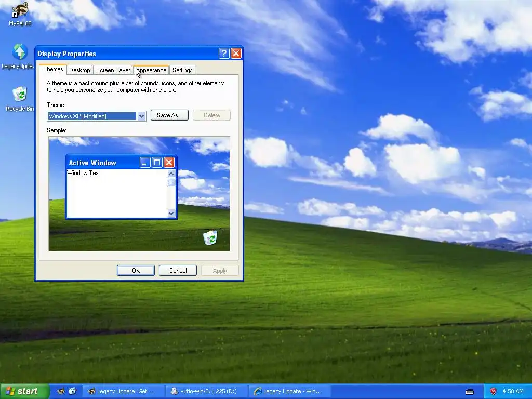Close the Display Properties dialog
Viewport: 532px width, 399px height.
point(236,54)
